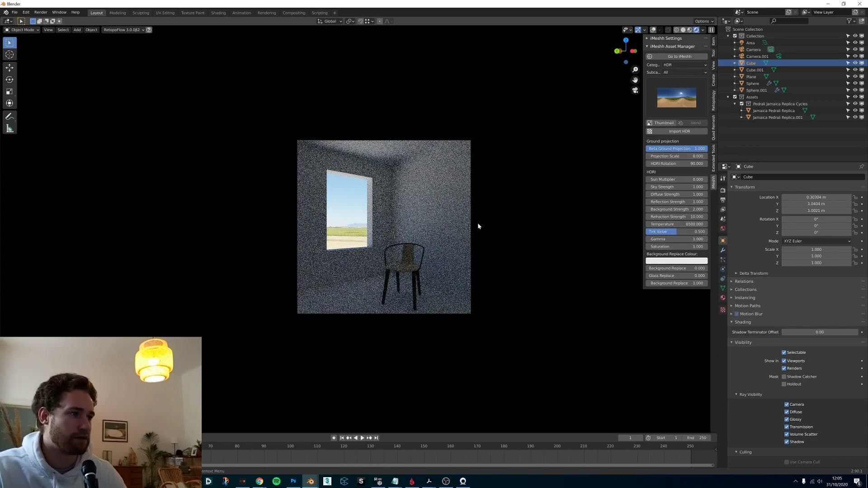Open the Add menu in viewport header
868x488 pixels.
click(77, 30)
